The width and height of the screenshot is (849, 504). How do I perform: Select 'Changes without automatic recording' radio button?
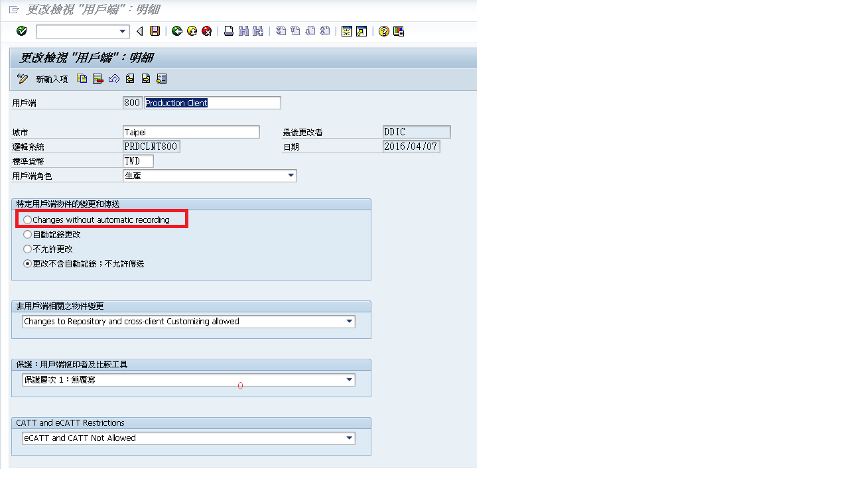[x=27, y=220]
